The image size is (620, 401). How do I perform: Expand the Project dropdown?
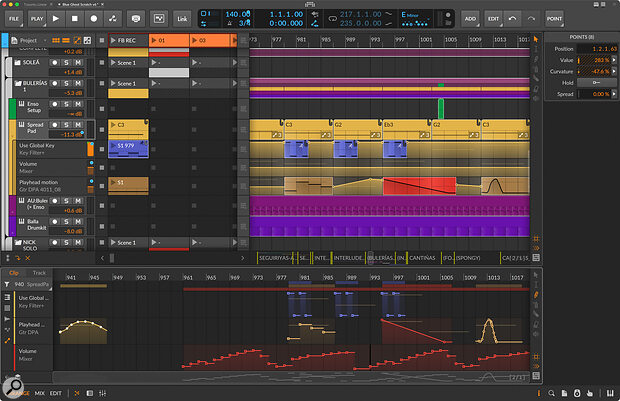[x=29, y=40]
